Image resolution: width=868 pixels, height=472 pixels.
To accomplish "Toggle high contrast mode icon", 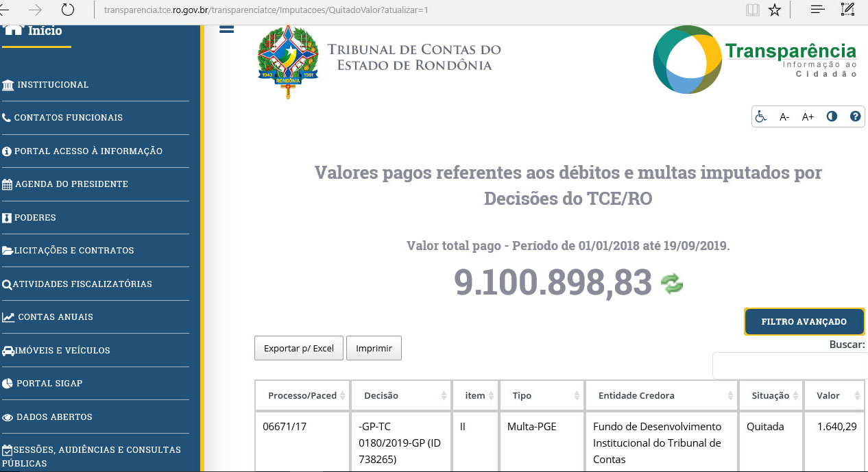I will point(832,116).
